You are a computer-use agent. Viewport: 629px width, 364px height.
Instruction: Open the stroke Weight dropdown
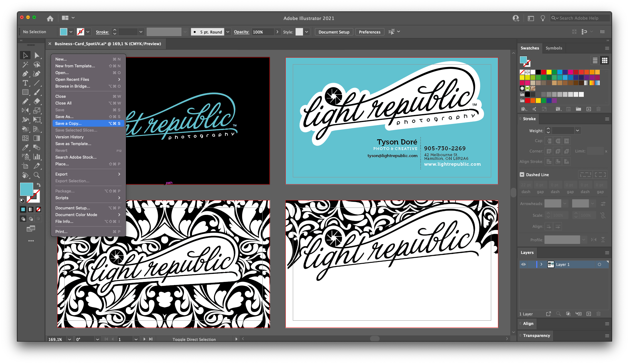tap(577, 131)
